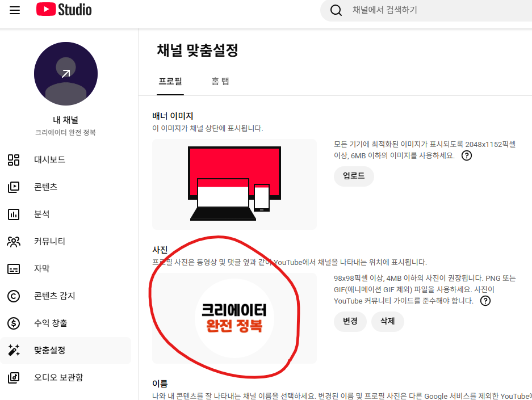Open 콘텐츠 감지 via the copyright icon

pos(14,296)
